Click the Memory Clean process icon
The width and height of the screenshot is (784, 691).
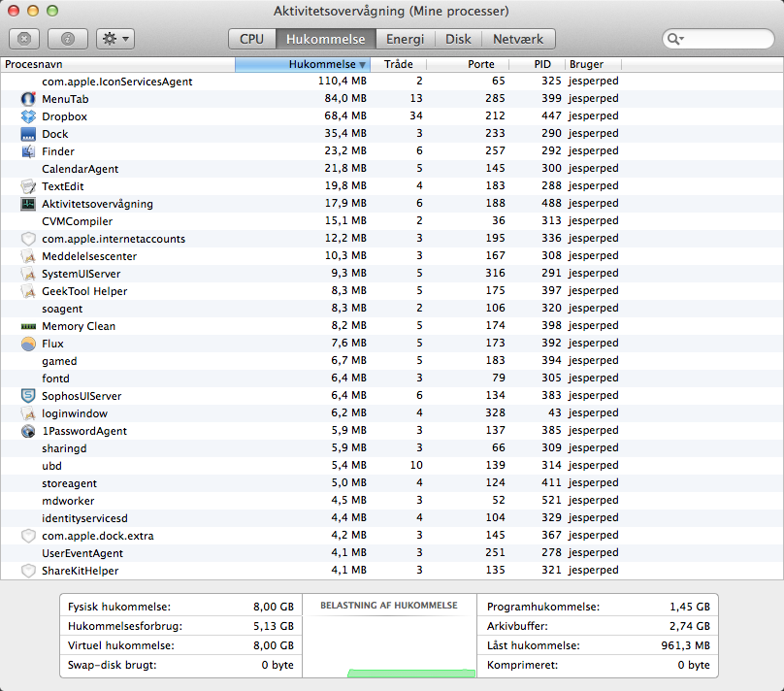[28, 326]
